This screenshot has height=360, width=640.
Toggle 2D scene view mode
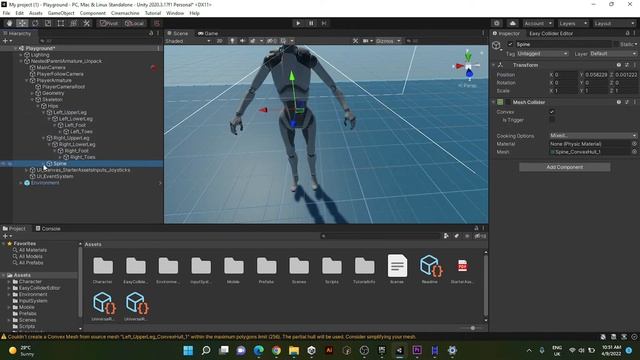(220, 41)
